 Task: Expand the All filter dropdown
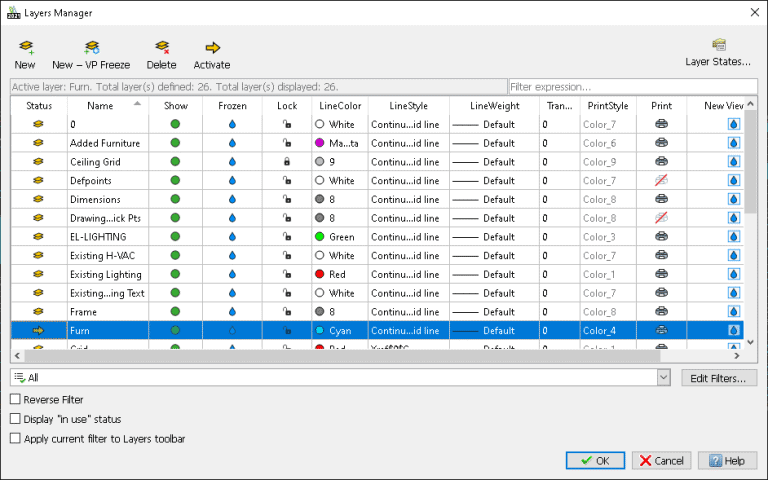[x=663, y=377]
